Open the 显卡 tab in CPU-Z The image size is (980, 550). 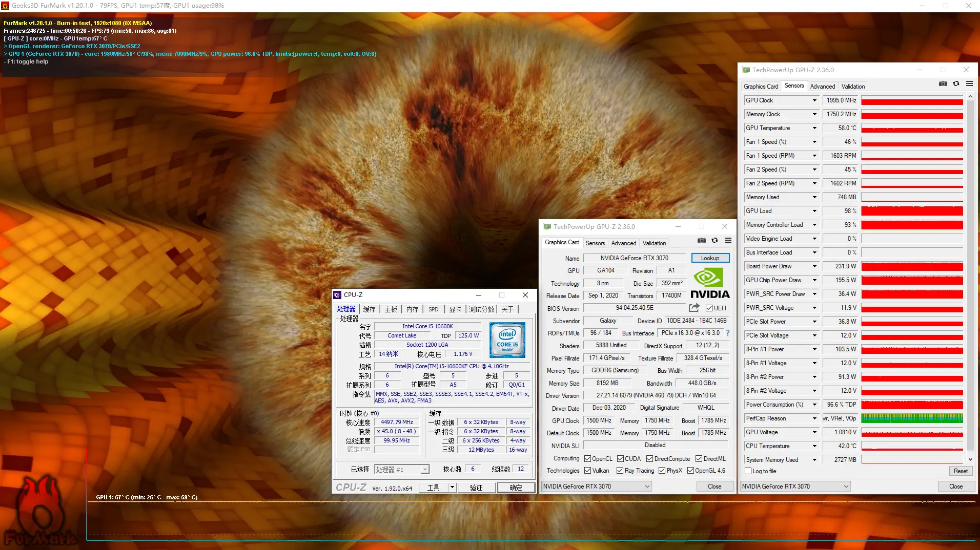click(455, 309)
